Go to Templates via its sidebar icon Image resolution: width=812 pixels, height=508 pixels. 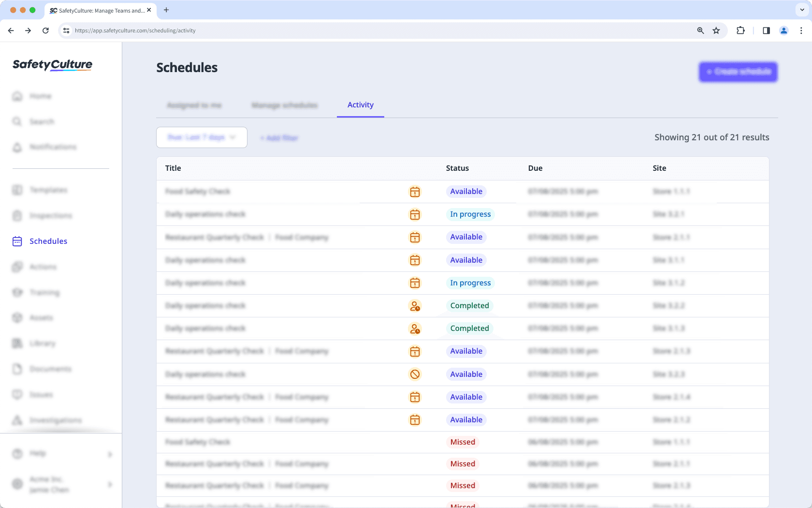pos(17,190)
